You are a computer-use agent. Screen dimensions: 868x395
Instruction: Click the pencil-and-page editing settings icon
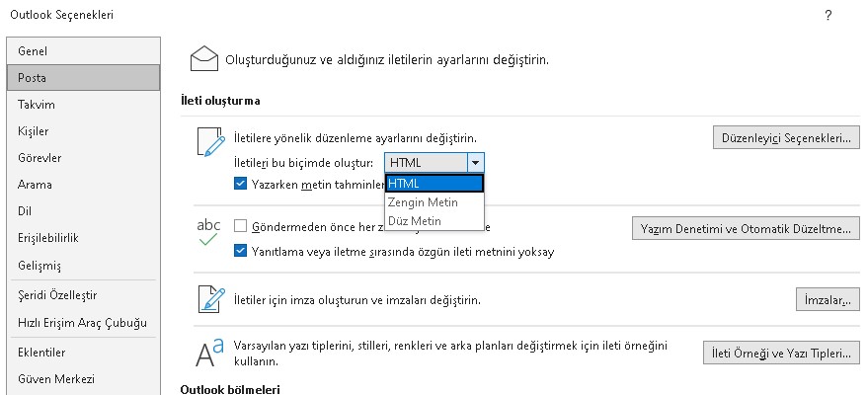click(x=209, y=143)
